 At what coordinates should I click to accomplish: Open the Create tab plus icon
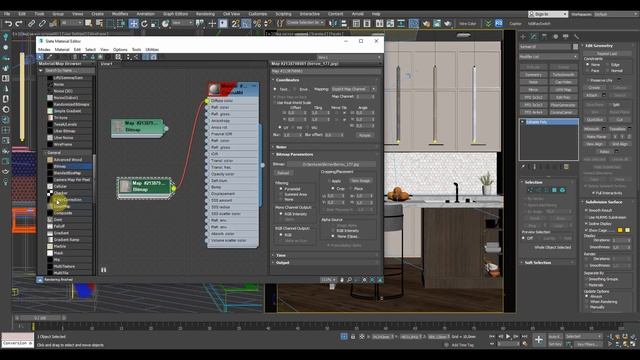(x=523, y=37)
